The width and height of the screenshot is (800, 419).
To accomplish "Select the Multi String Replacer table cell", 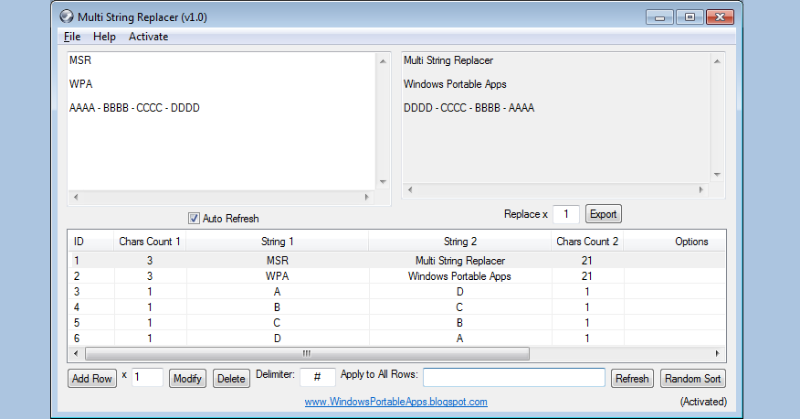I will (x=460, y=261).
